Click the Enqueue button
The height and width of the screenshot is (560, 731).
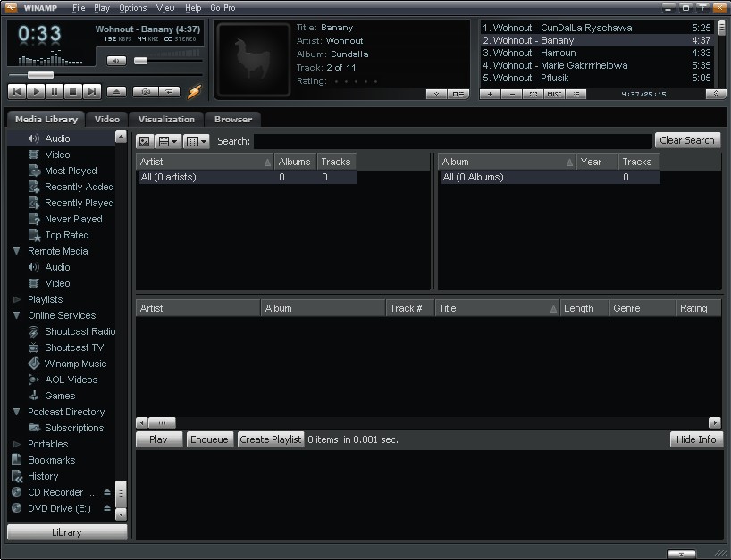(209, 439)
